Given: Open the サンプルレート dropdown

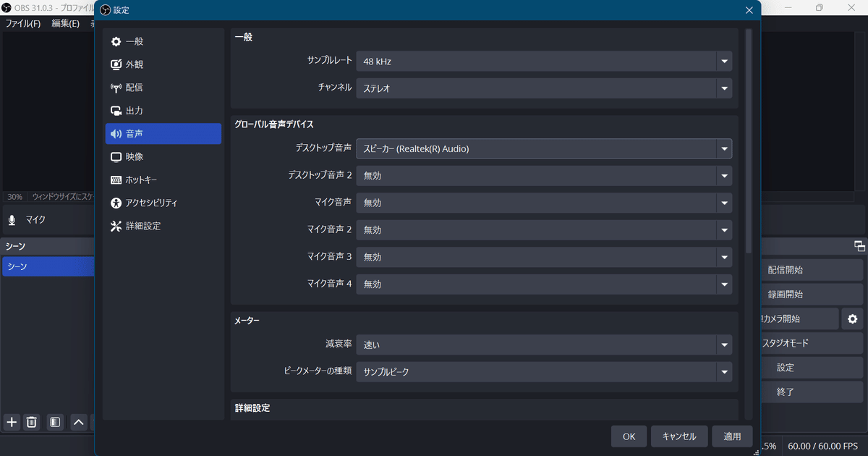Looking at the screenshot, I should [723, 61].
